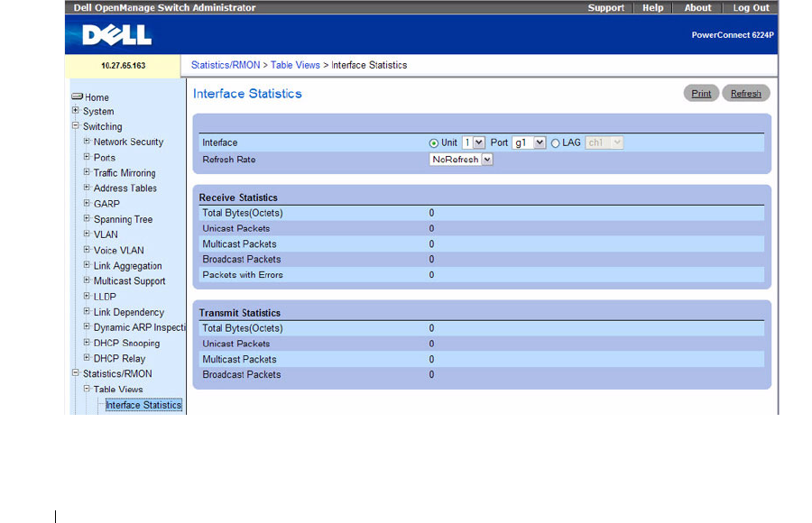This screenshot has width=812, height=523.
Task: Open Support in the top bar
Action: tap(606, 8)
